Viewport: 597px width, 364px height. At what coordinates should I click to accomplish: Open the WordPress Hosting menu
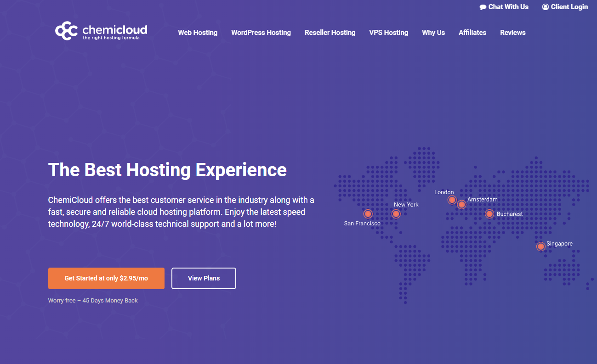[x=261, y=33]
